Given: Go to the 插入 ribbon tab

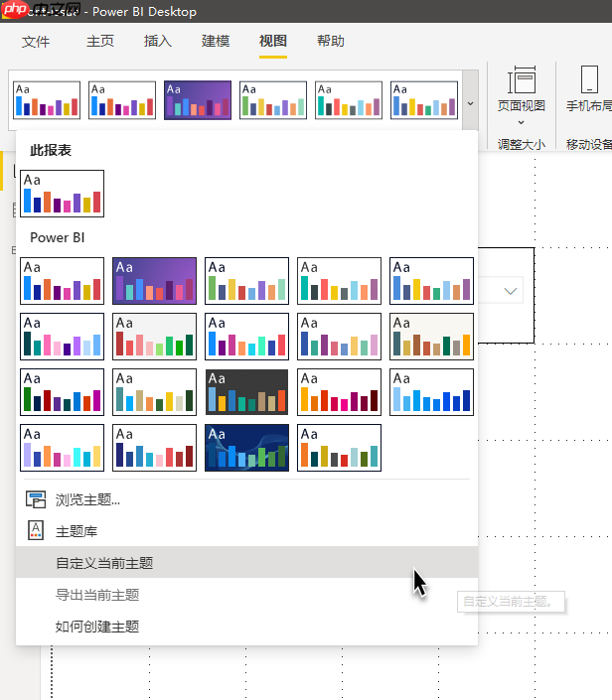Looking at the screenshot, I should pos(158,41).
